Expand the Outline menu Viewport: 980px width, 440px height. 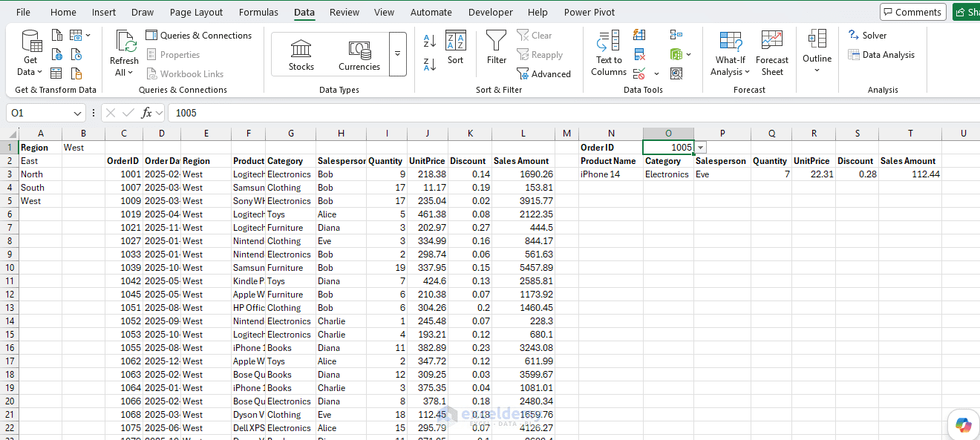tap(817, 52)
